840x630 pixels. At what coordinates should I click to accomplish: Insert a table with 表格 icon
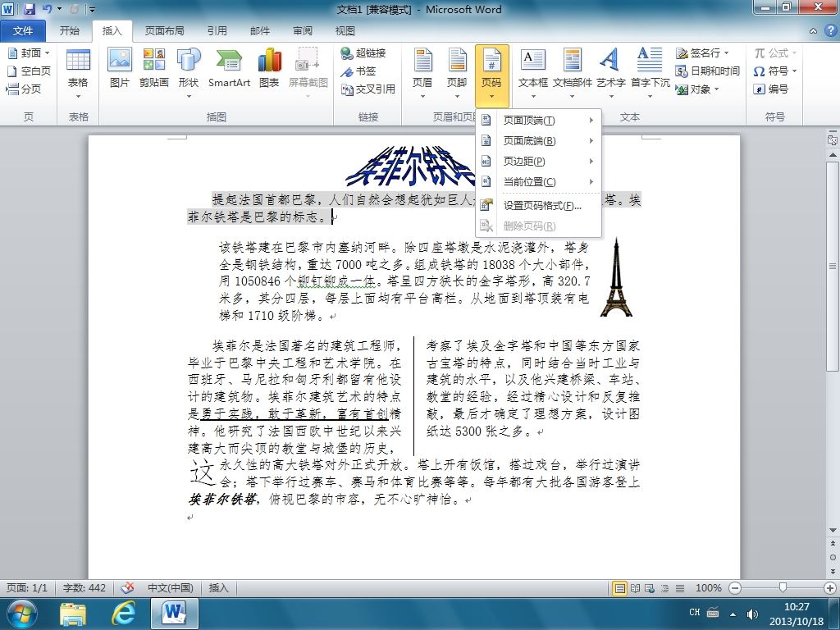(78, 72)
